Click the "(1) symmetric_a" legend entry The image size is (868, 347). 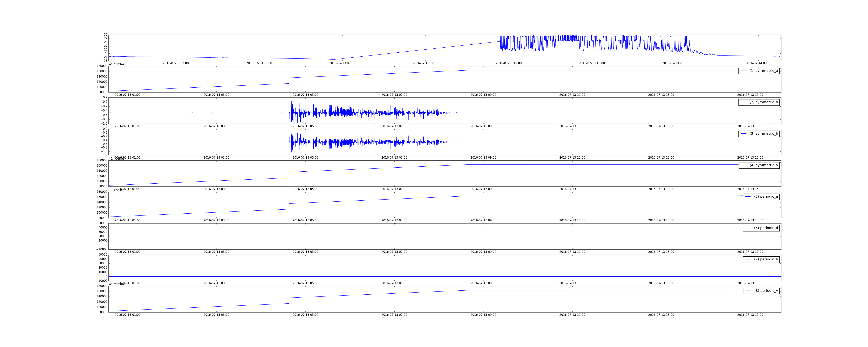pos(759,71)
